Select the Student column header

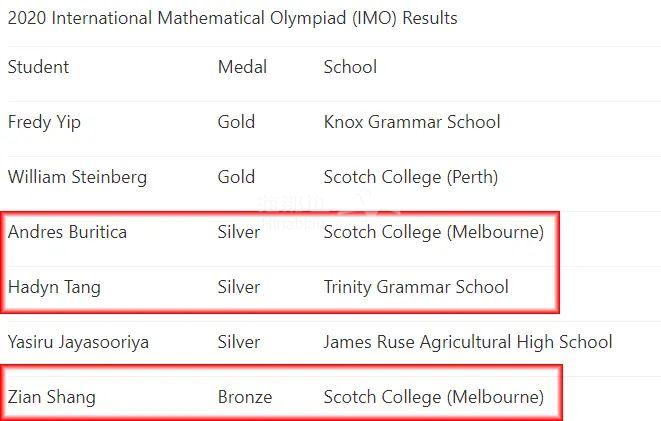(x=39, y=67)
